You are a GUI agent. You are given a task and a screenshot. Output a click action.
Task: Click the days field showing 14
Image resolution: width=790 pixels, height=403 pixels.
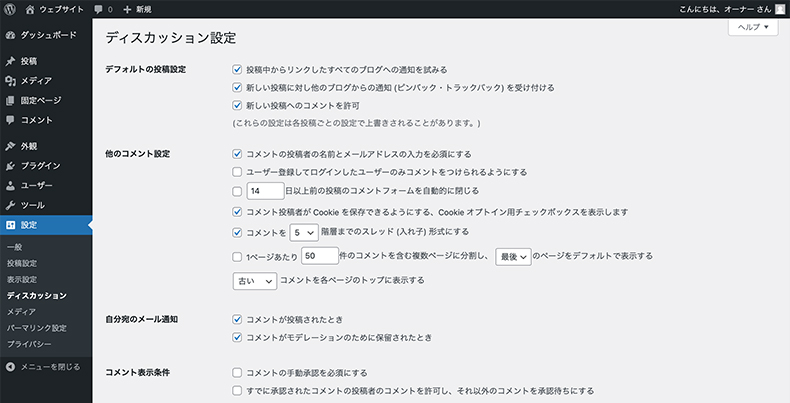tap(266, 191)
